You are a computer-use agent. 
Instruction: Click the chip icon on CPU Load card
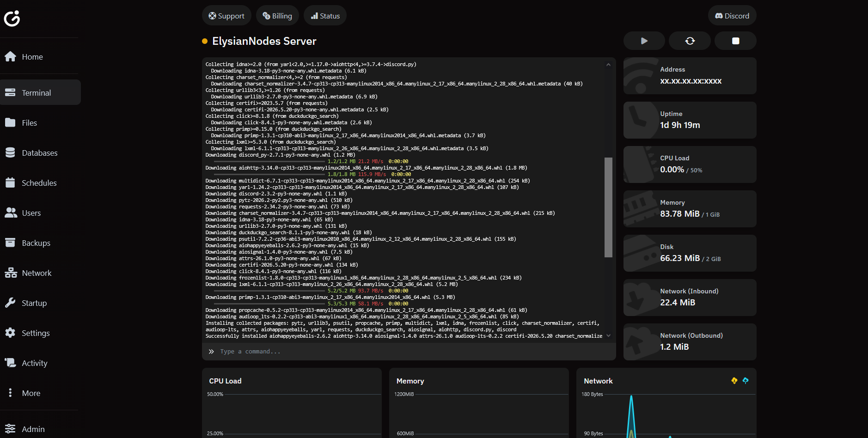(x=641, y=164)
